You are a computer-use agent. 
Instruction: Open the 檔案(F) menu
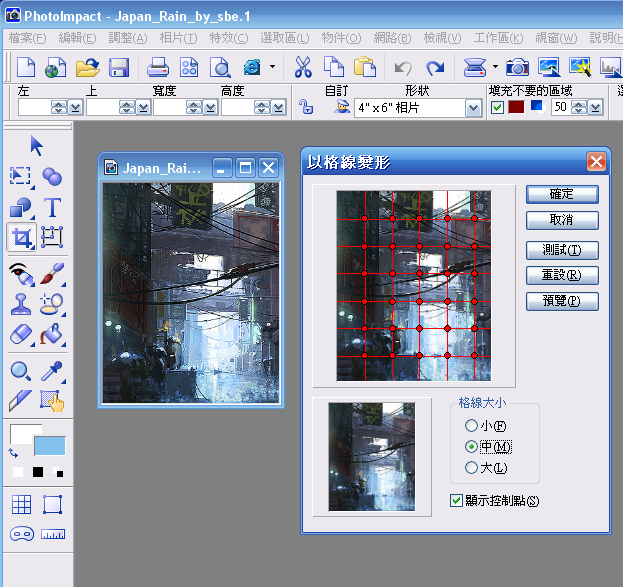pos(28,38)
